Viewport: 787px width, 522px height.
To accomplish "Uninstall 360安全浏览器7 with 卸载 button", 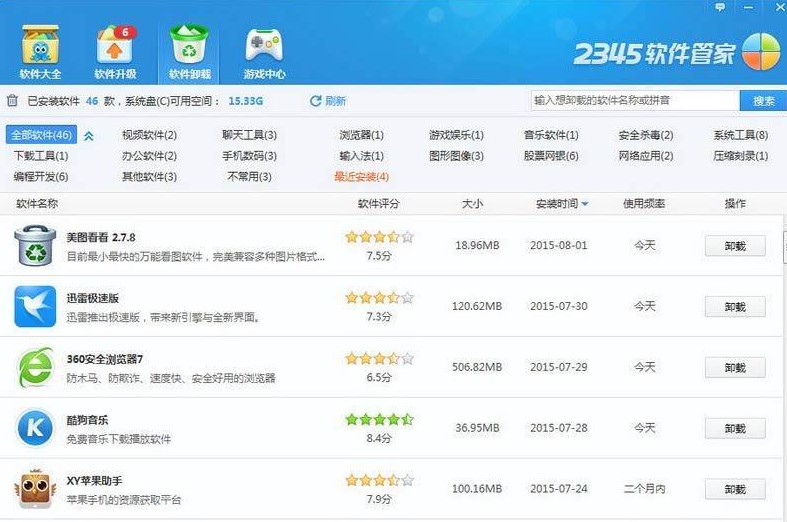I will tap(735, 367).
